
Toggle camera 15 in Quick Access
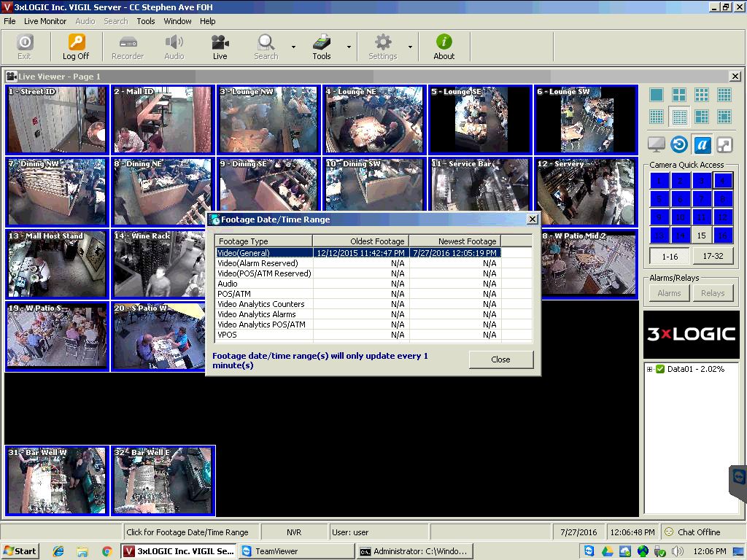click(x=701, y=236)
